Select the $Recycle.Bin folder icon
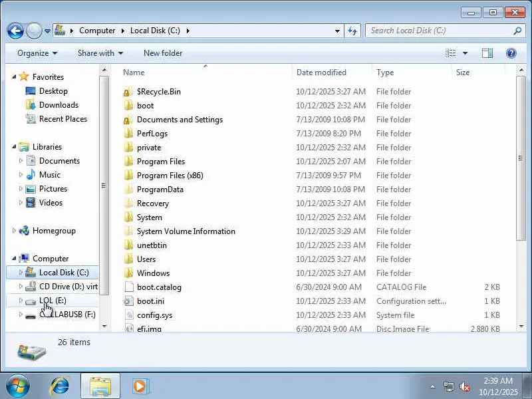Screen dimensions: 532x399 coord(128,92)
